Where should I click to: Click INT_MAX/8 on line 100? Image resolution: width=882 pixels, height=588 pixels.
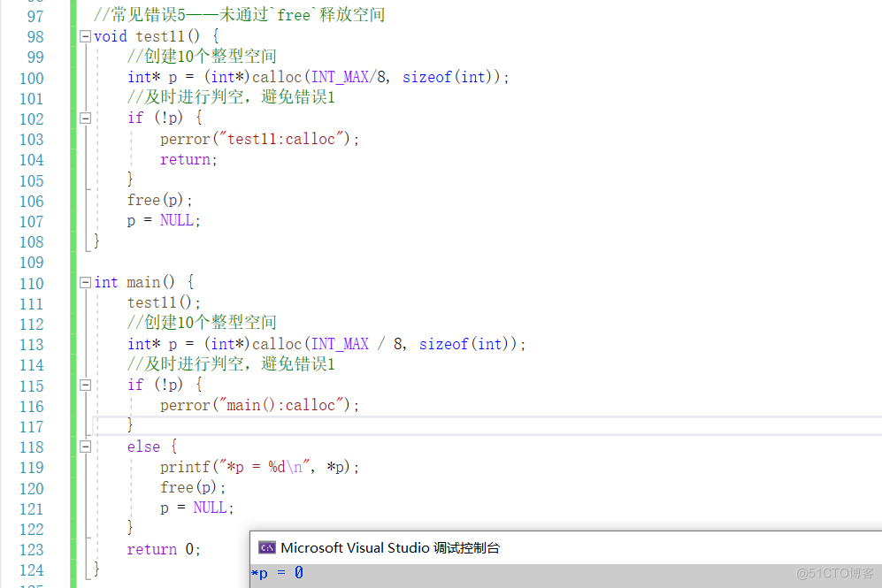[349, 77]
